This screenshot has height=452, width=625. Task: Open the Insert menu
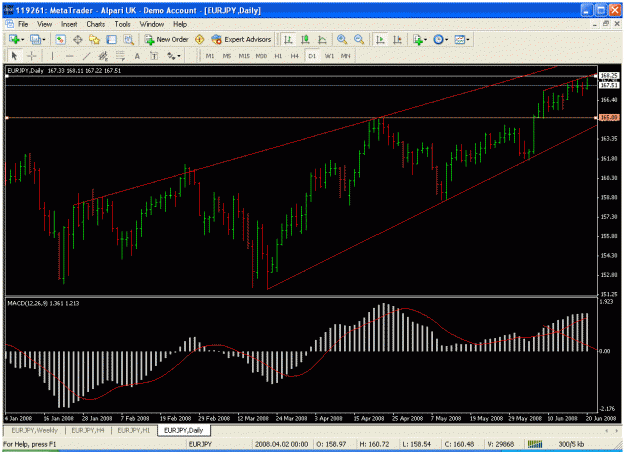point(69,24)
